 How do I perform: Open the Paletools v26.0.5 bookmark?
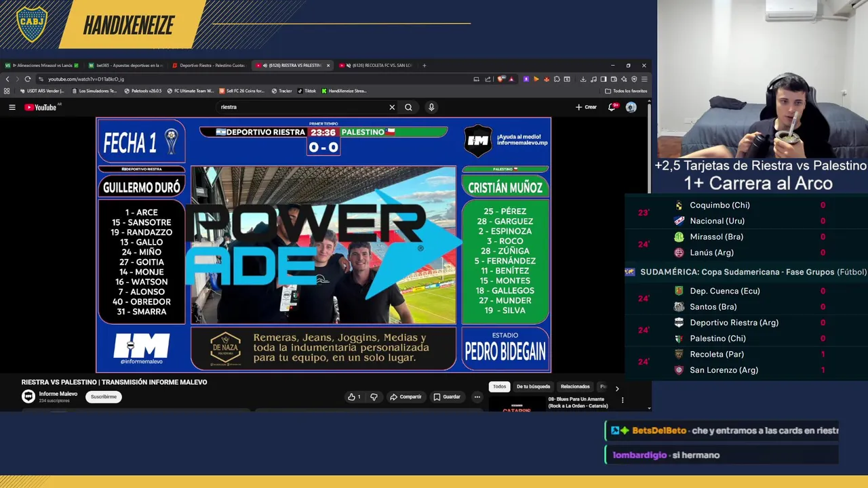click(143, 91)
